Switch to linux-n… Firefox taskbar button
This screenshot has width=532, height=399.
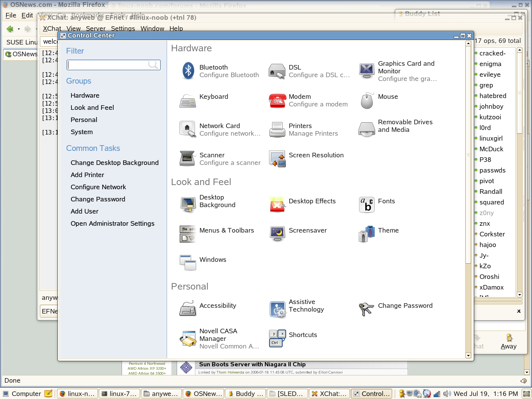[x=78, y=394]
